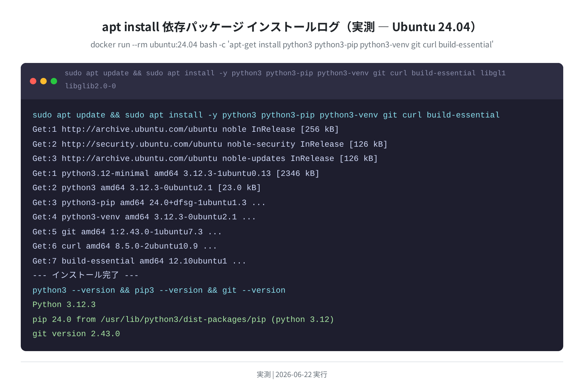Click the git version 2.43.0 output
Viewport: 584px width, 392px height.
pyautogui.click(x=76, y=334)
